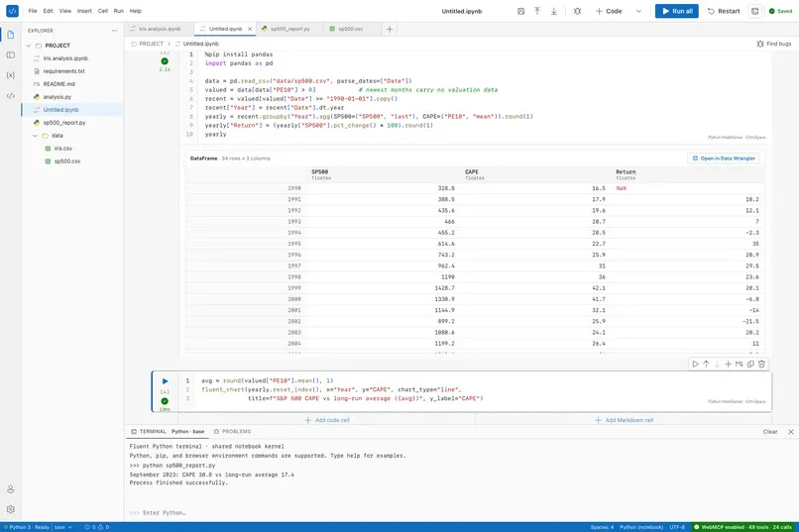Open the settings gear icon
The image size is (799, 532).
click(x=11, y=509)
